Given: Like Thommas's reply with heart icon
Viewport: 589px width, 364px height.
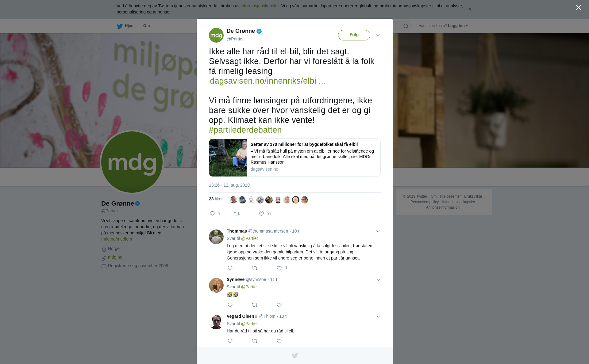Looking at the screenshot, I should [279, 268].
